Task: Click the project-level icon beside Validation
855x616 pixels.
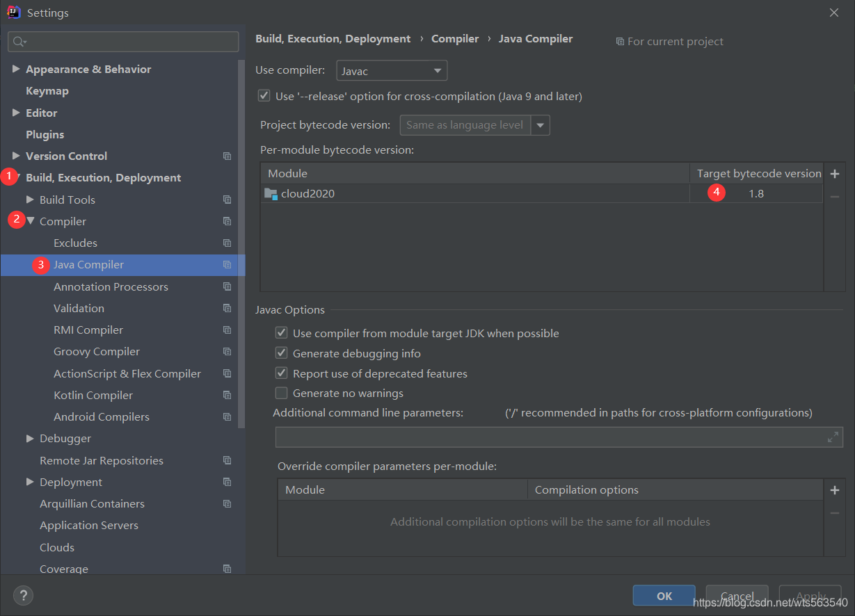Action: (227, 308)
